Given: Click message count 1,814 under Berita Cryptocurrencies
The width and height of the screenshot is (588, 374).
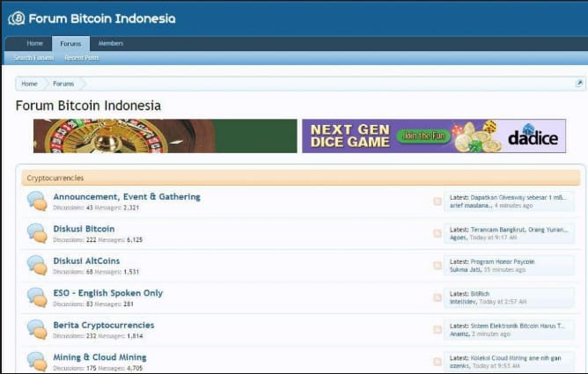Looking at the screenshot, I should click(x=135, y=336).
